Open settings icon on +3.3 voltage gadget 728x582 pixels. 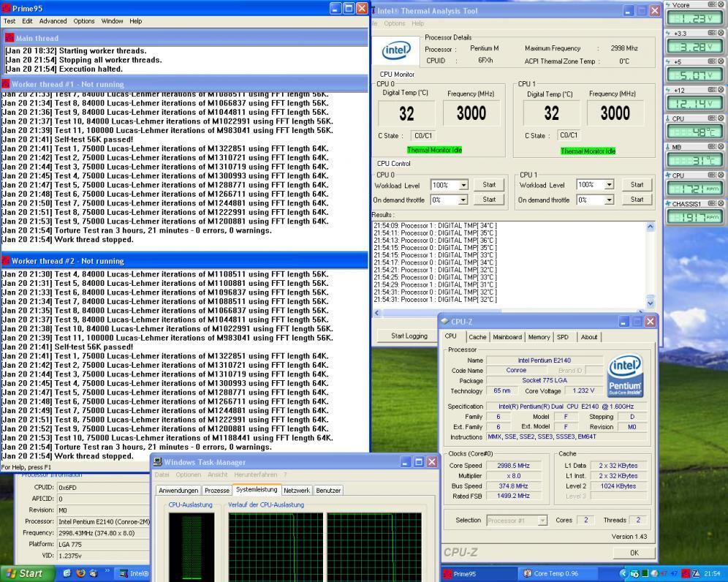click(712, 33)
